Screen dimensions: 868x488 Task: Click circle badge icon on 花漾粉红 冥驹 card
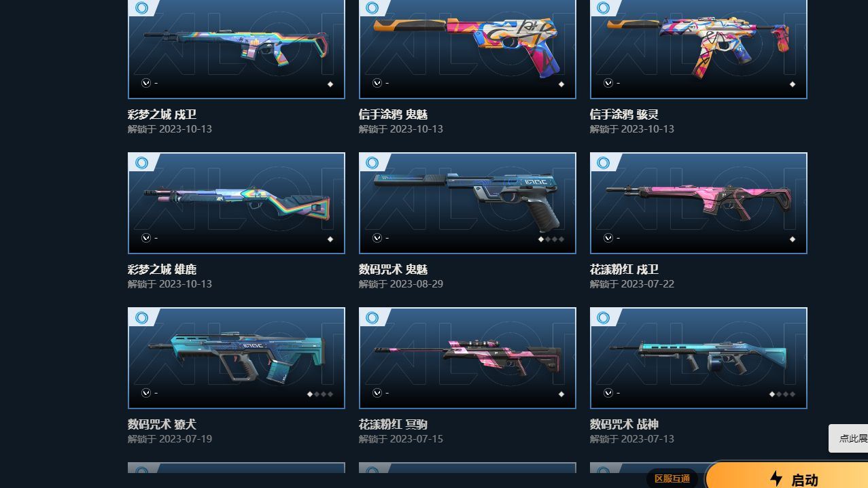pyautogui.click(x=372, y=318)
